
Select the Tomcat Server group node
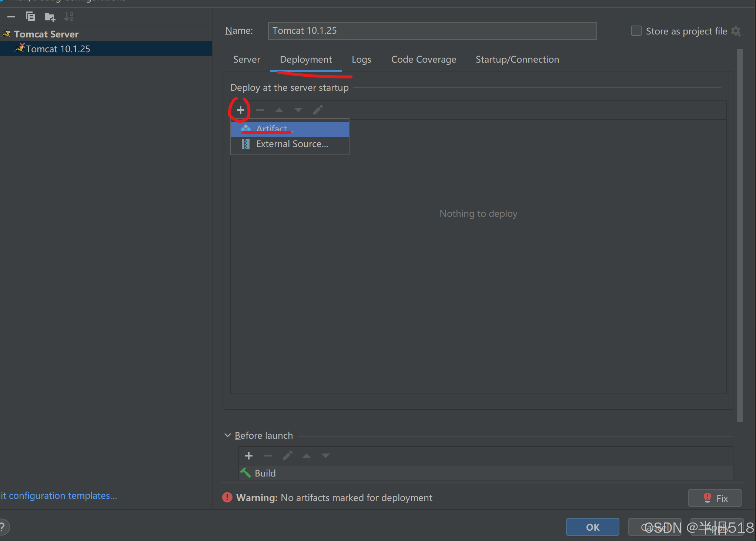coord(46,34)
